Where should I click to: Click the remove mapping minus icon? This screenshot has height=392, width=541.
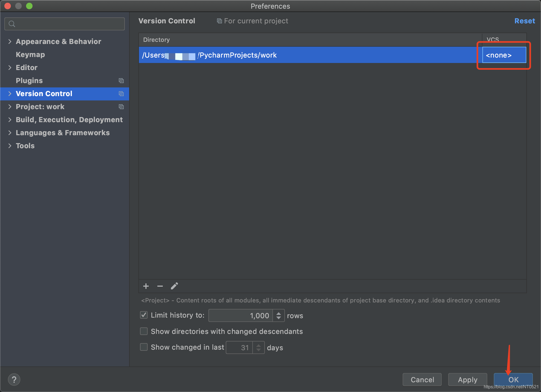tap(160, 286)
